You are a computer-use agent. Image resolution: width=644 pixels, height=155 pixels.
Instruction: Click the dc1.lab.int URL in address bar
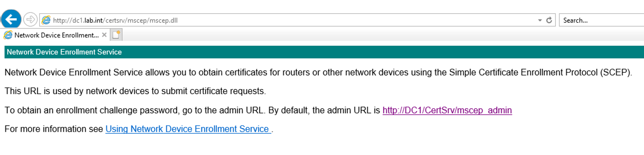click(x=115, y=20)
